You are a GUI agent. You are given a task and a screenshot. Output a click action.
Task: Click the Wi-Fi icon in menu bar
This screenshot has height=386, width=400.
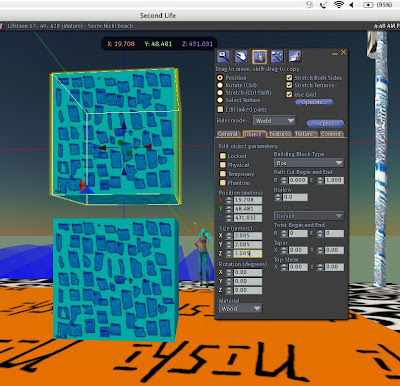[x=339, y=5]
